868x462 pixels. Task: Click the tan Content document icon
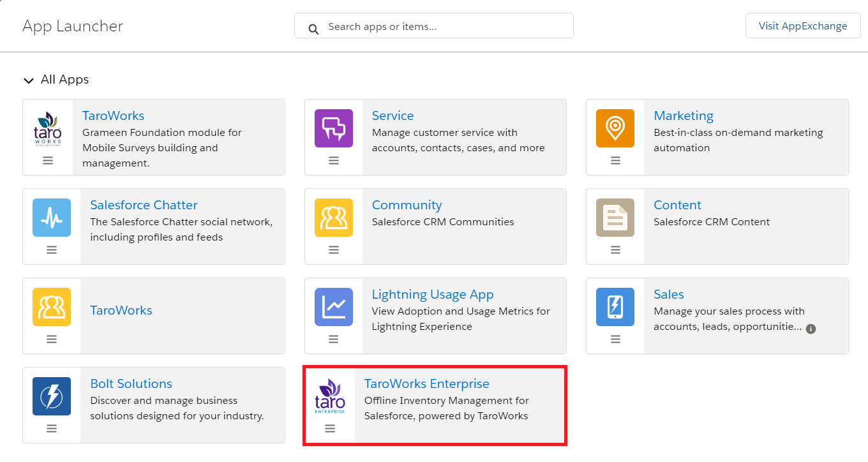tap(615, 218)
